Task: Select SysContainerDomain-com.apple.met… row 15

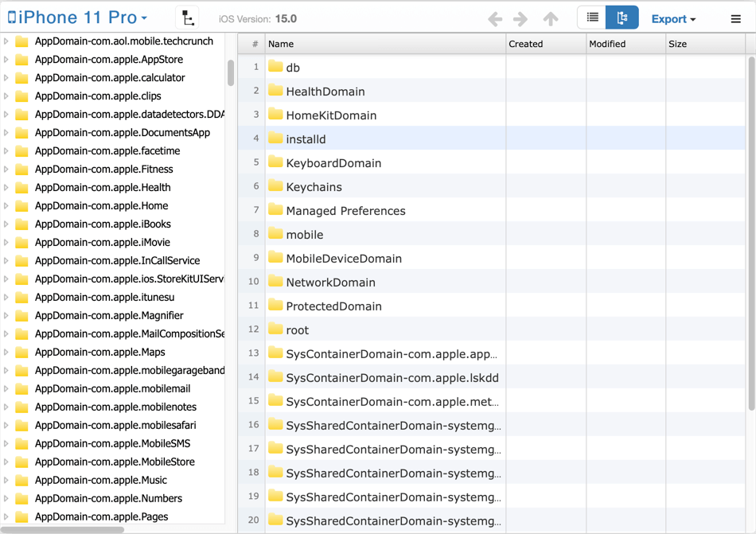Action: click(492, 401)
